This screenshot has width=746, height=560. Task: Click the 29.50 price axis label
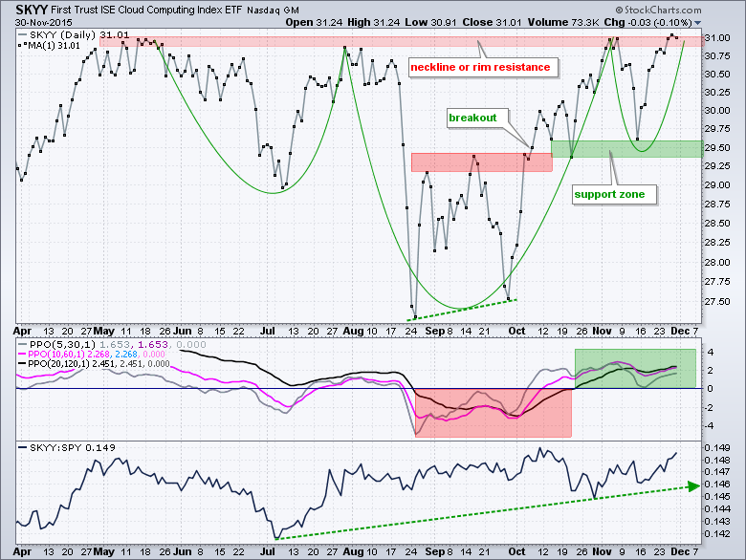point(717,148)
